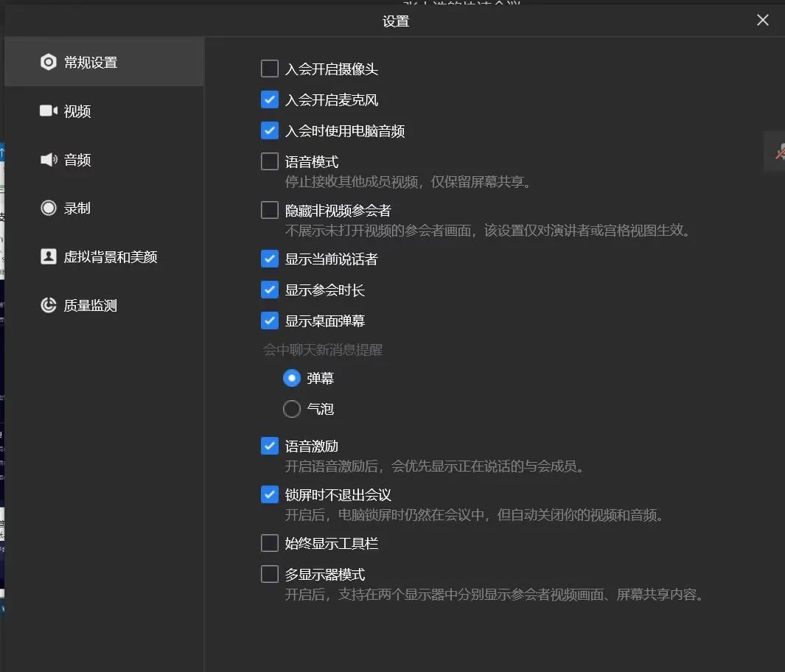Select the 弹幕 radio button
785x672 pixels.
click(291, 378)
